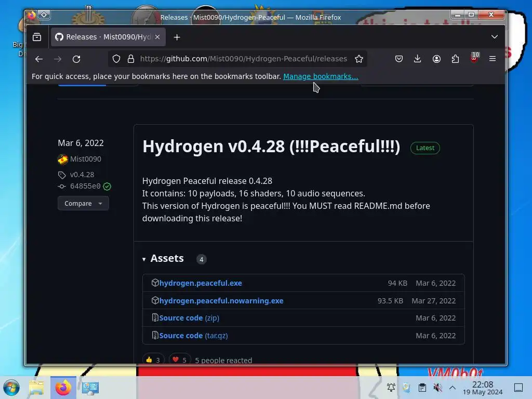Download Source code (zip)
Viewport: 532px width, 399px height.
(x=189, y=318)
